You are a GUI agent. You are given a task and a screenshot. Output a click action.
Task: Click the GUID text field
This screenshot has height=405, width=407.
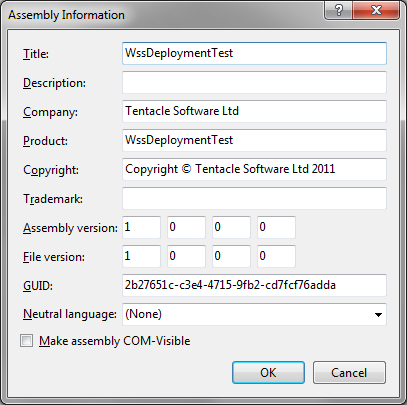[x=254, y=285]
